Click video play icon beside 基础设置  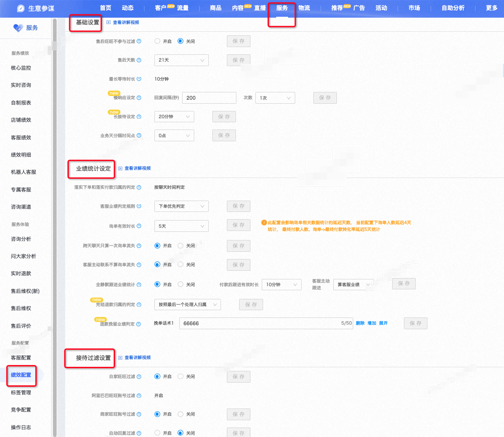(108, 22)
